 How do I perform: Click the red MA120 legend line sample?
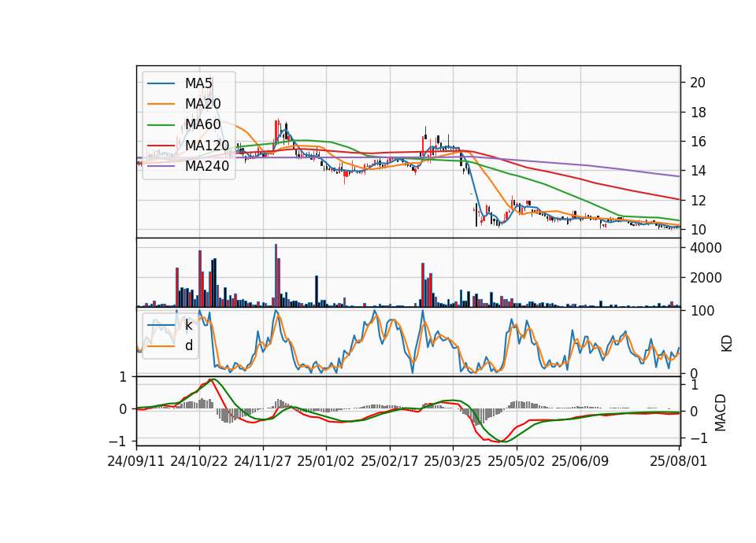click(x=161, y=145)
